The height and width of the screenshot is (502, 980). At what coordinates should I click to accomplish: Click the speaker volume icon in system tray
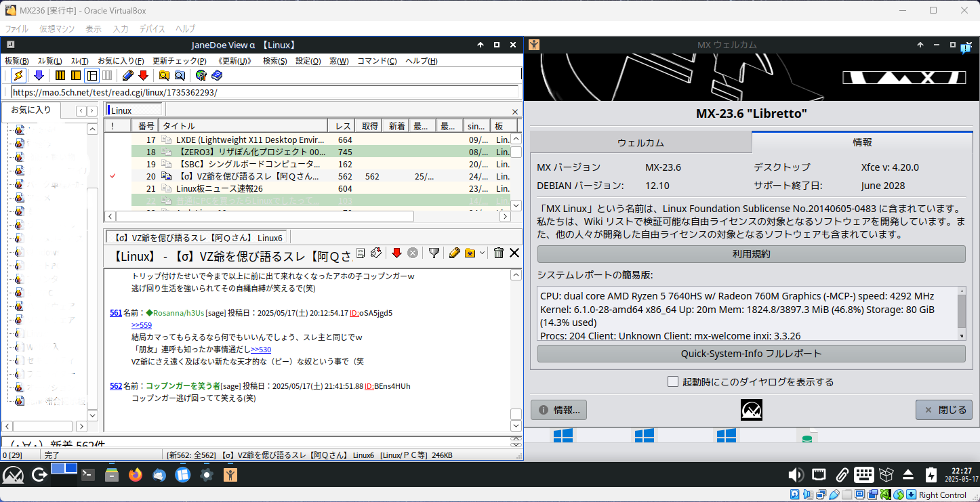(796, 475)
